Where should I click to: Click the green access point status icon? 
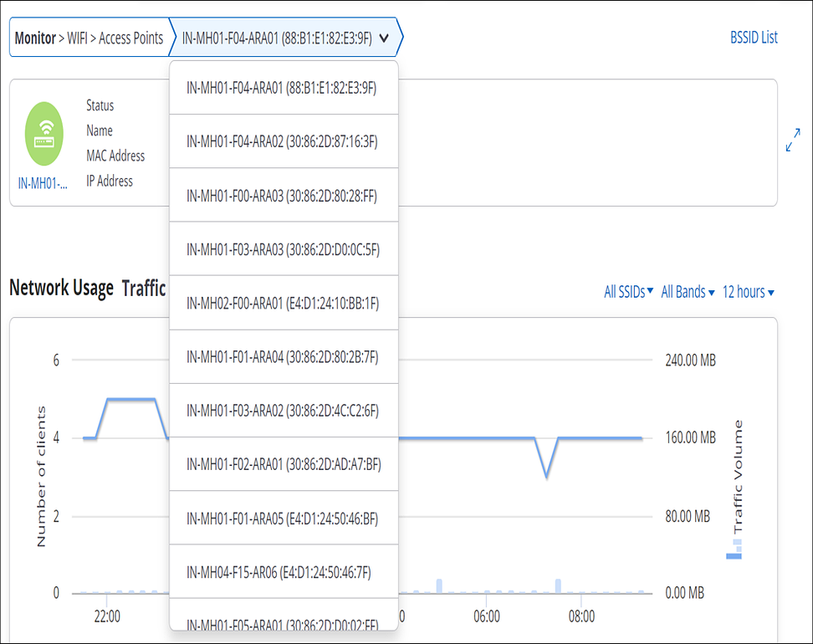(x=44, y=134)
